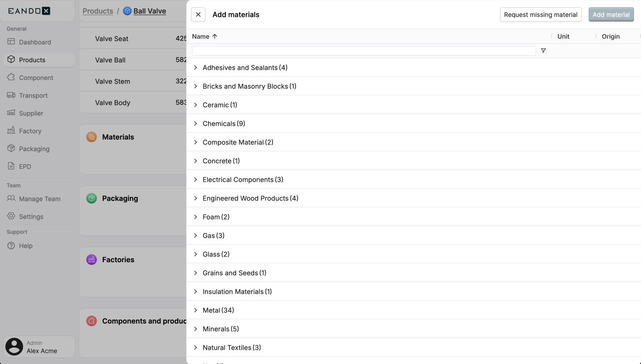Click the orange Materials section icon
Image resolution: width=641 pixels, height=364 pixels.
(x=92, y=137)
